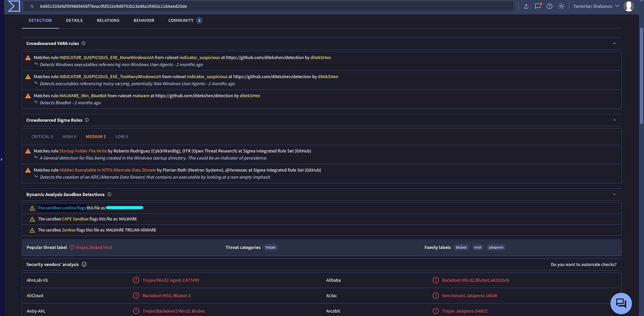Click alert icon on AliCloud detection

[136, 296]
